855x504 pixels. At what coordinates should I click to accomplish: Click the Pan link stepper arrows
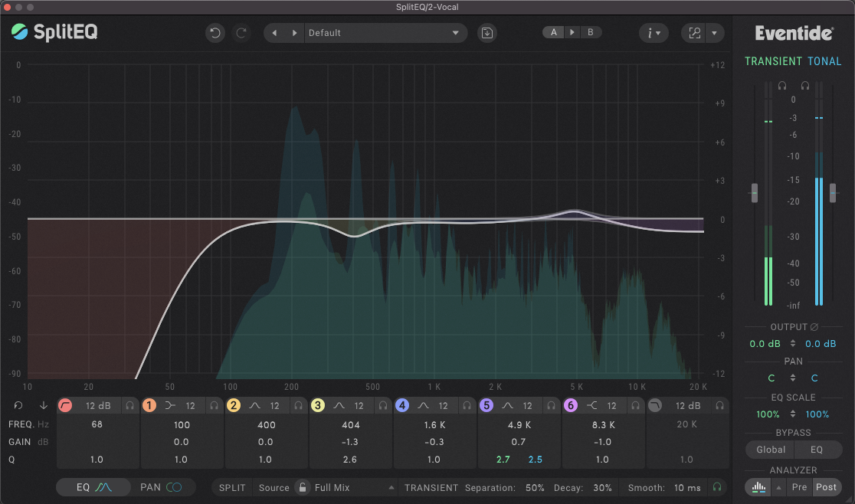tap(793, 378)
